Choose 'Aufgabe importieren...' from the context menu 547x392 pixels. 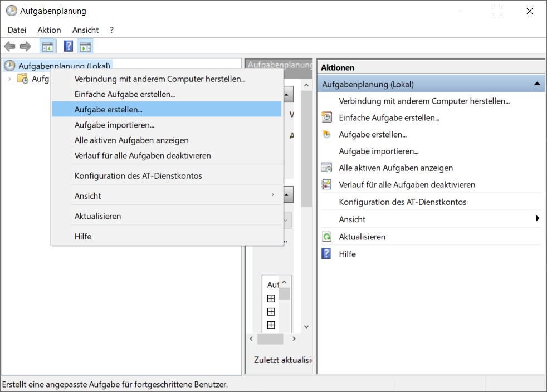pyautogui.click(x=114, y=125)
